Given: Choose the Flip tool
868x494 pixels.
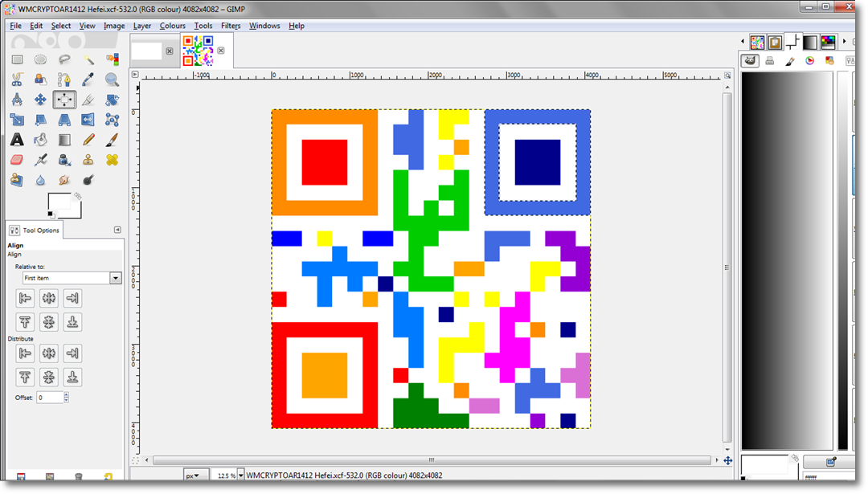Looking at the screenshot, I should [x=88, y=120].
